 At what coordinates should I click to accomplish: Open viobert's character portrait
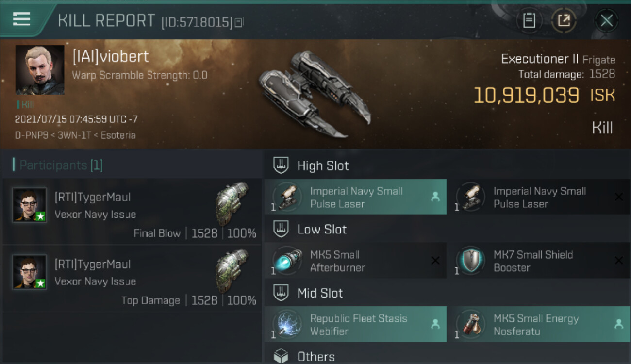(40, 70)
